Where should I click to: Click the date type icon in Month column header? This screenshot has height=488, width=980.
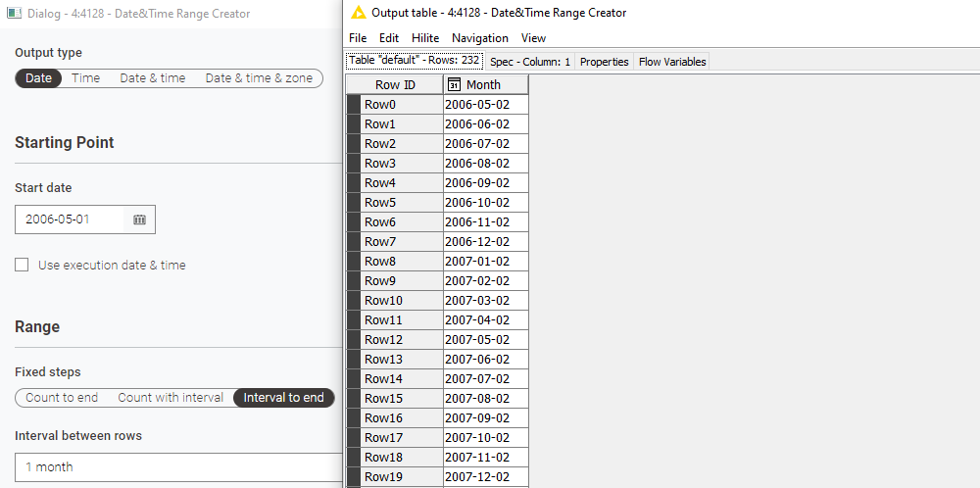coord(454,85)
